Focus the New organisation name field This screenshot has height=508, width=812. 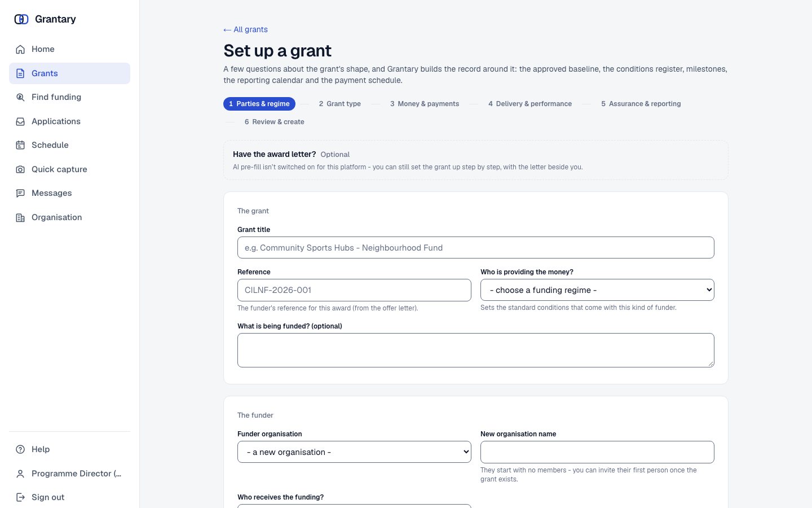pyautogui.click(x=597, y=452)
